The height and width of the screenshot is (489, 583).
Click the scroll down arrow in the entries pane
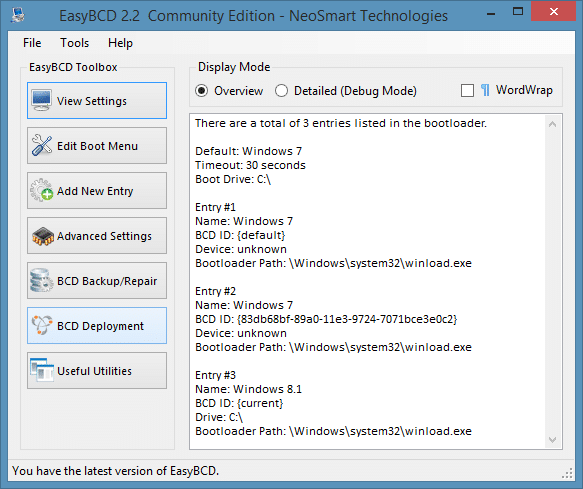(x=553, y=440)
